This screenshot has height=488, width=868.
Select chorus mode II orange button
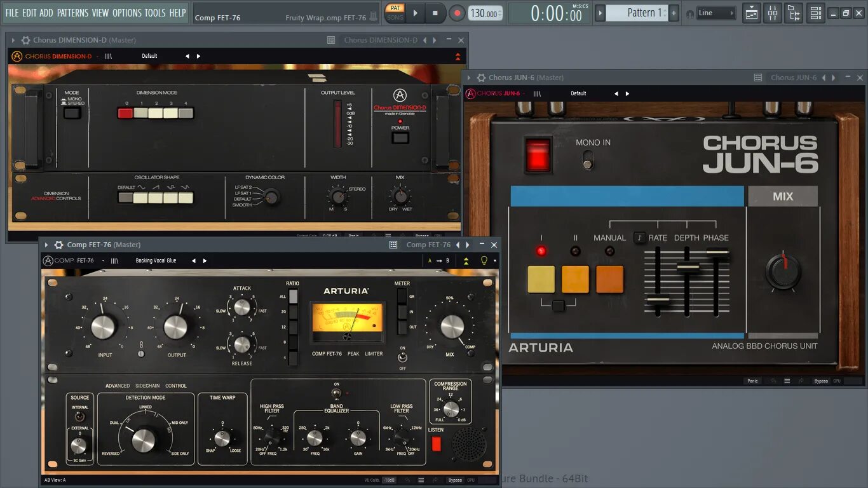(x=575, y=279)
